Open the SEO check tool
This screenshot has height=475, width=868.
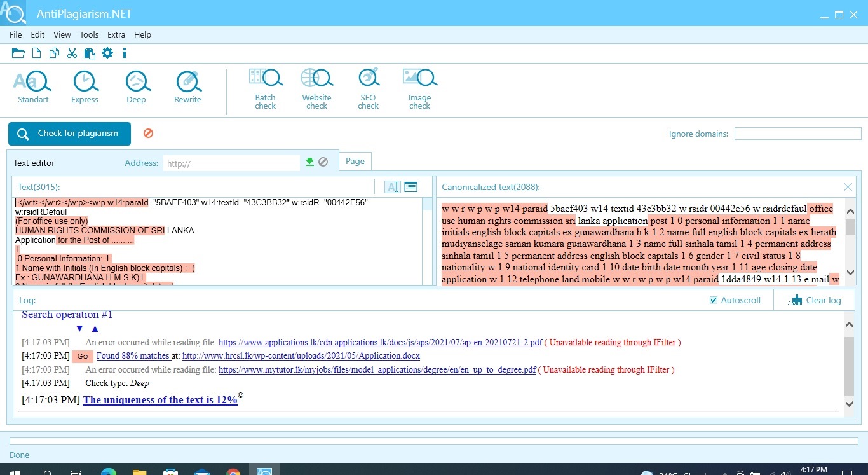(x=368, y=88)
